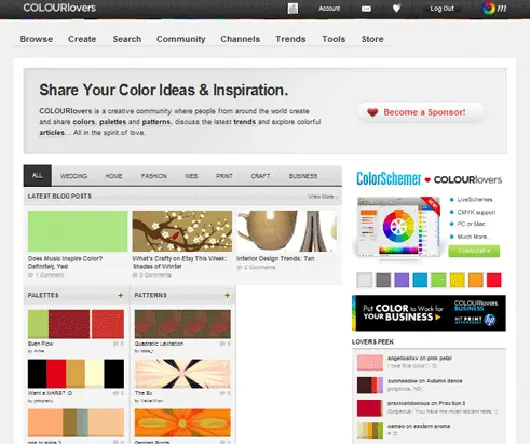Open the cherry blossom blog post thumbnail
530x444 pixels.
[182, 231]
